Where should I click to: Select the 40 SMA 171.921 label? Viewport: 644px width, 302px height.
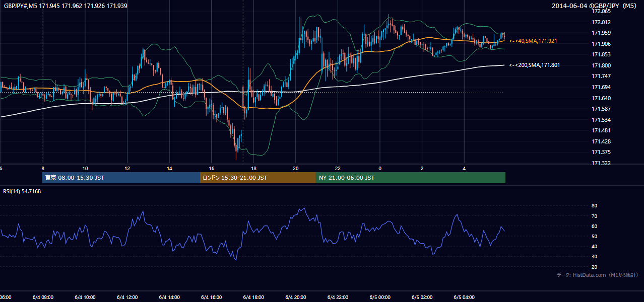533,41
